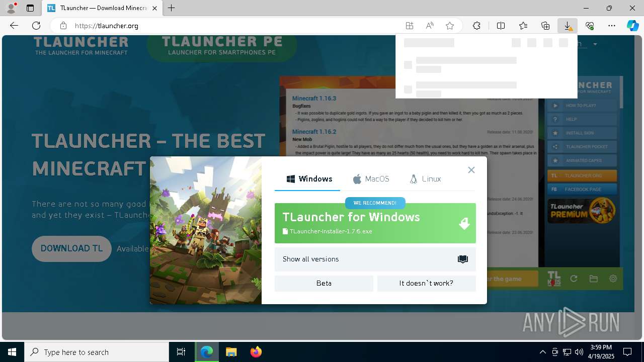This screenshot has height=362, width=644.
Task: Download TLauncher for Windows
Action: [375, 223]
